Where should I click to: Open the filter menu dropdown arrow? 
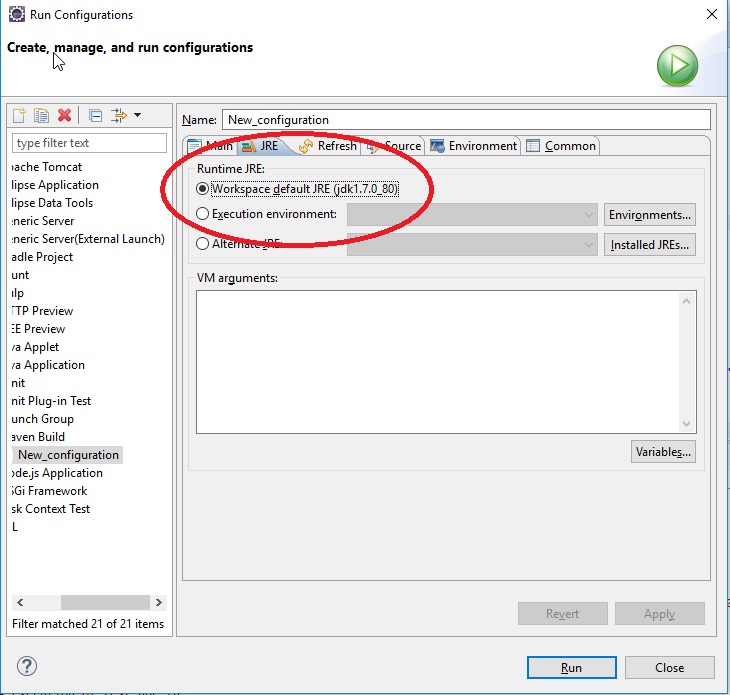point(137,115)
